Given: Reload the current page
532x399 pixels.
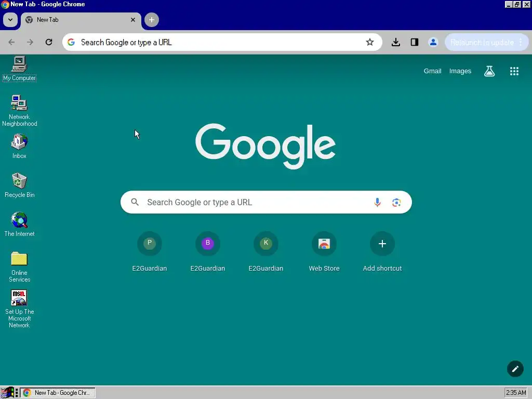Looking at the screenshot, I should tap(49, 42).
